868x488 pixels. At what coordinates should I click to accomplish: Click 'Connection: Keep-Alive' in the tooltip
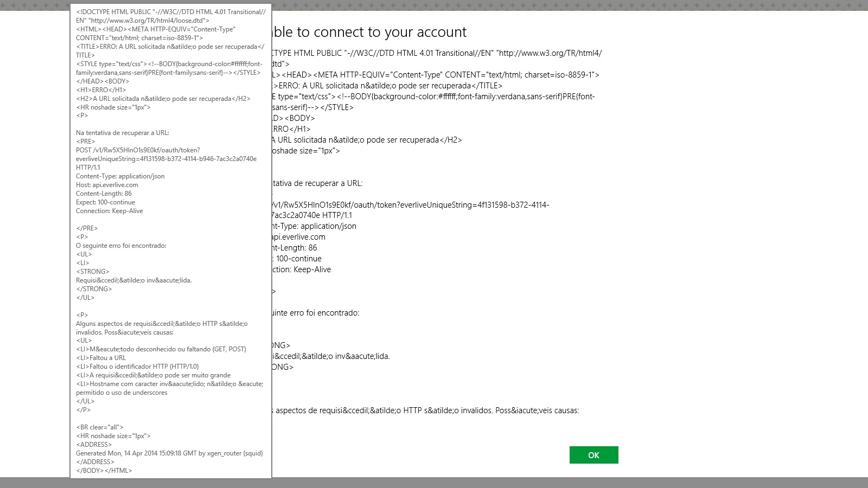(x=110, y=211)
